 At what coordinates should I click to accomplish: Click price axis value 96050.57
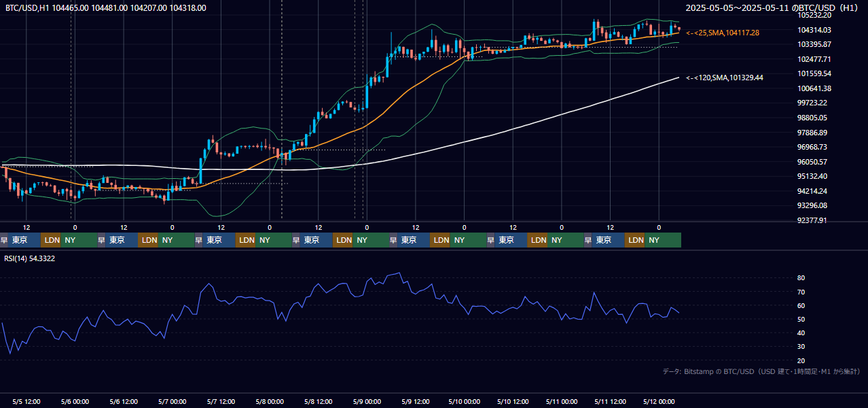coord(812,162)
